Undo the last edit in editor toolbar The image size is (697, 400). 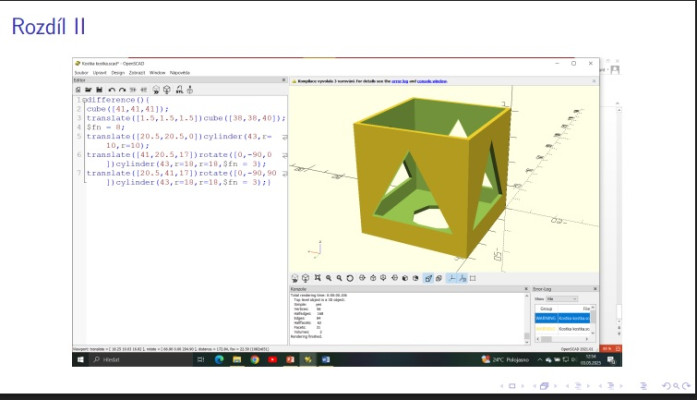coord(112,90)
